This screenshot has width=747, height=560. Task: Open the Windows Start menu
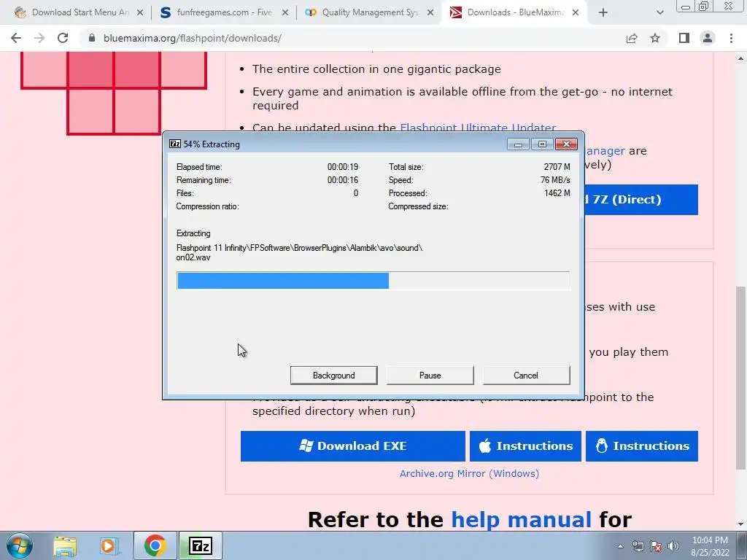(20, 545)
